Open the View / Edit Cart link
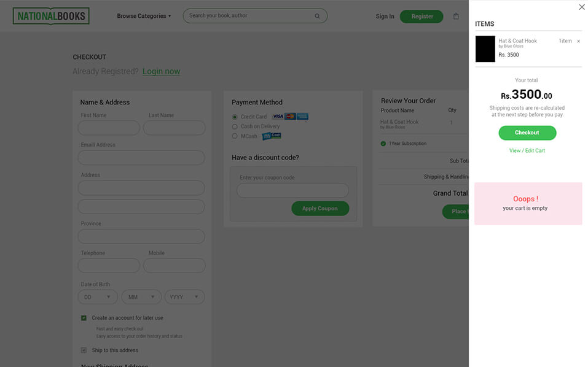Screen dimensions: 588x367 pyautogui.click(x=527, y=150)
